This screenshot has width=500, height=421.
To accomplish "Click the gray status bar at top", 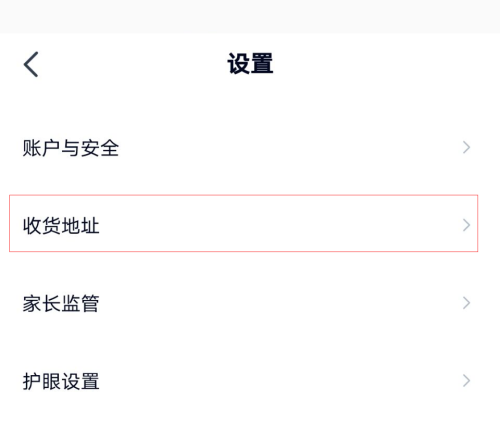I will (250, 16).
